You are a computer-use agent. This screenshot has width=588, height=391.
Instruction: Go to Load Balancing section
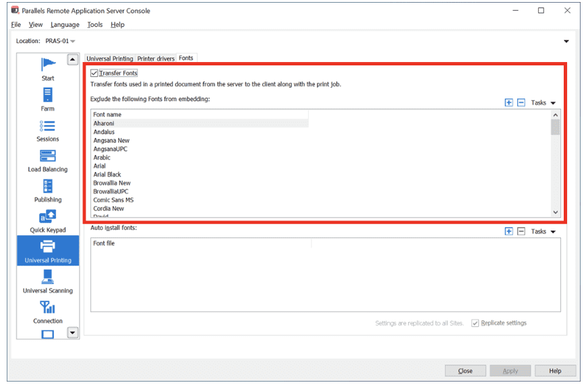pos(48,160)
